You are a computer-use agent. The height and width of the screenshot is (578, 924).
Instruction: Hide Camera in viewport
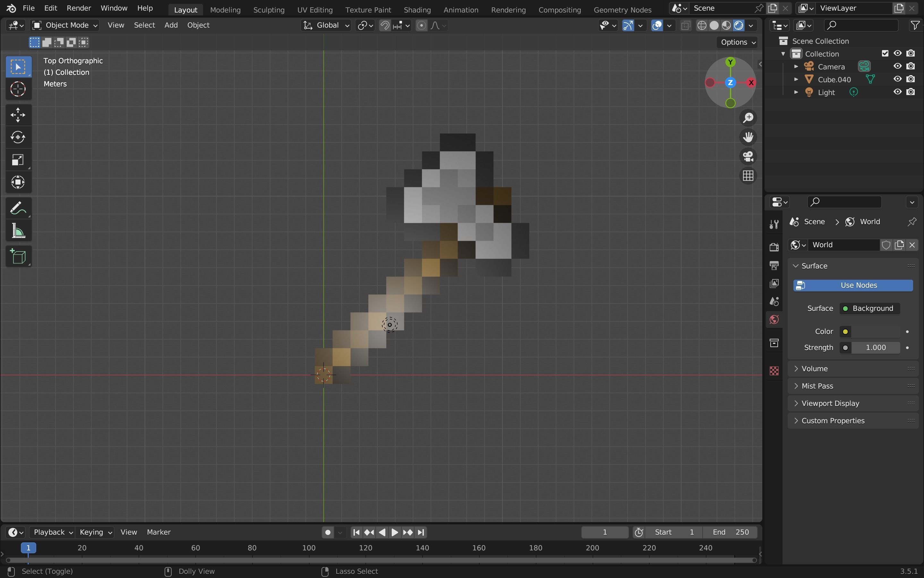(x=898, y=66)
